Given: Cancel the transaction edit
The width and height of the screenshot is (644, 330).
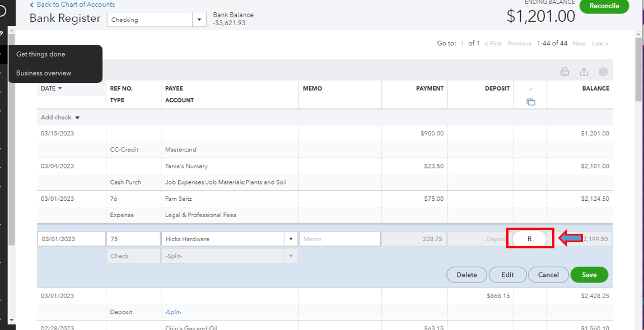Looking at the screenshot, I should tap(548, 275).
